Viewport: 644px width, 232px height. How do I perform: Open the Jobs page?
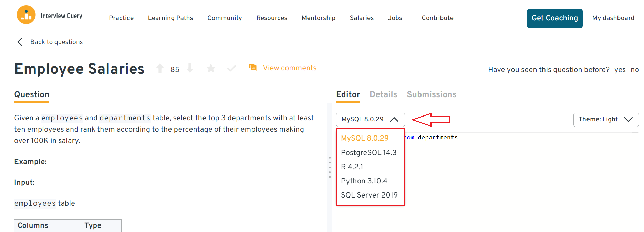[x=395, y=18]
